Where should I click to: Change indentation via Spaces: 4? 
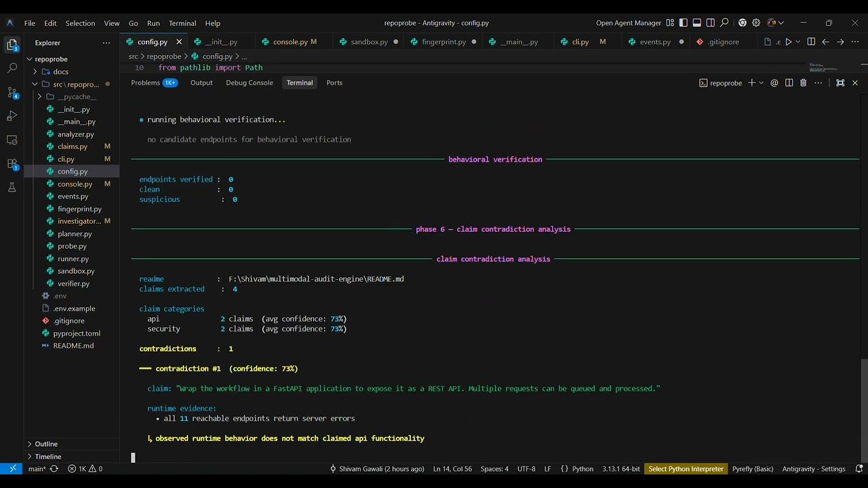click(x=494, y=469)
